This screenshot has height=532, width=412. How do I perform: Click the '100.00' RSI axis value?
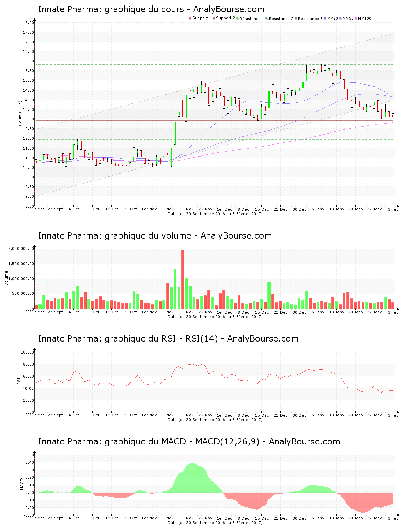(x=27, y=352)
